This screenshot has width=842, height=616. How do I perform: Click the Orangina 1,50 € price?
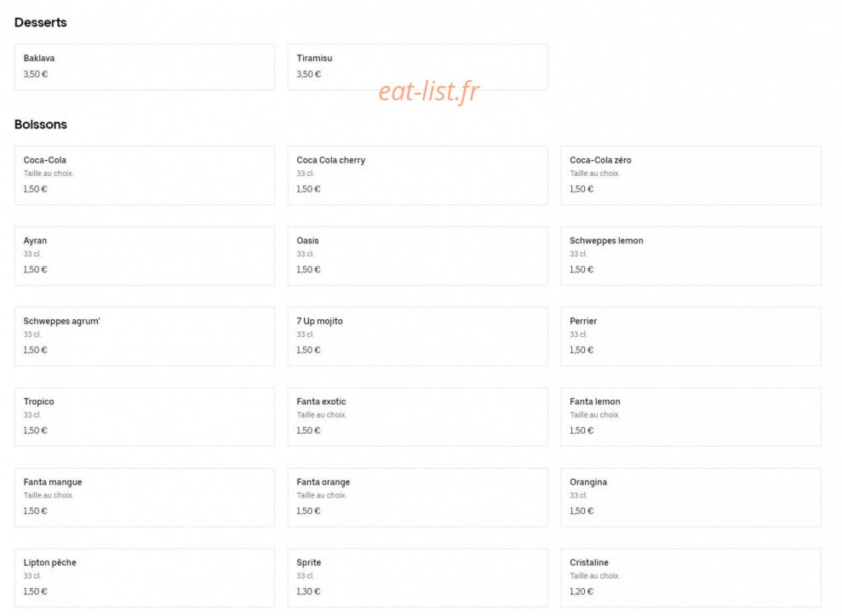[581, 510]
